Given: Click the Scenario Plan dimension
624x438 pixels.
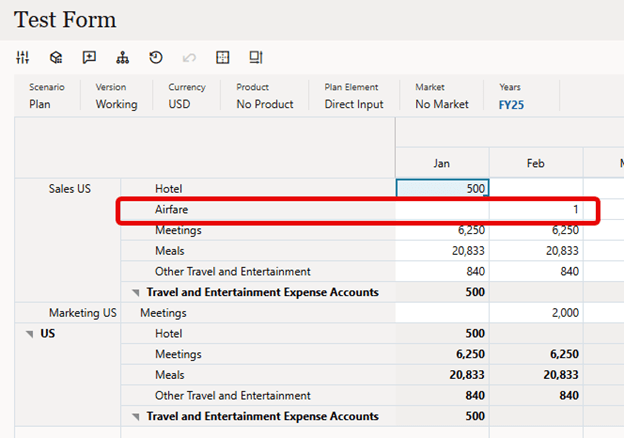Looking at the screenshot, I should (x=40, y=104).
